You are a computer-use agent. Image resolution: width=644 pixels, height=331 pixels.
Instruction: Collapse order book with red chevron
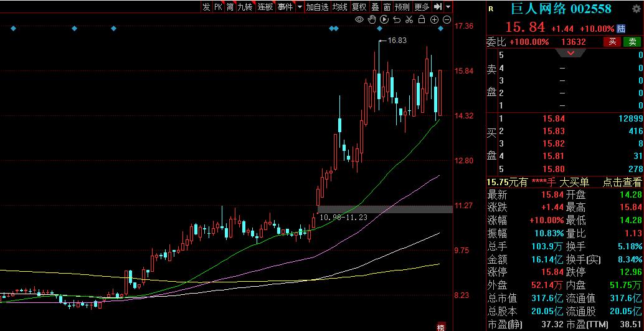click(x=571, y=52)
